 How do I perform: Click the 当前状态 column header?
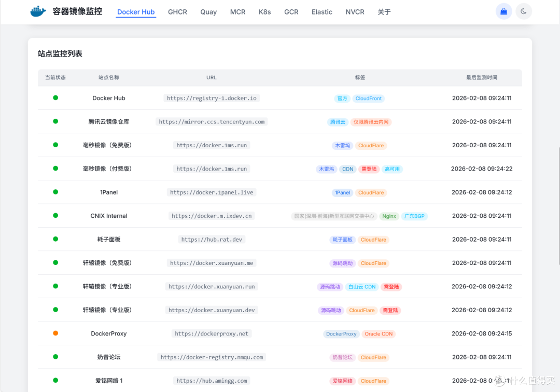pyautogui.click(x=55, y=77)
